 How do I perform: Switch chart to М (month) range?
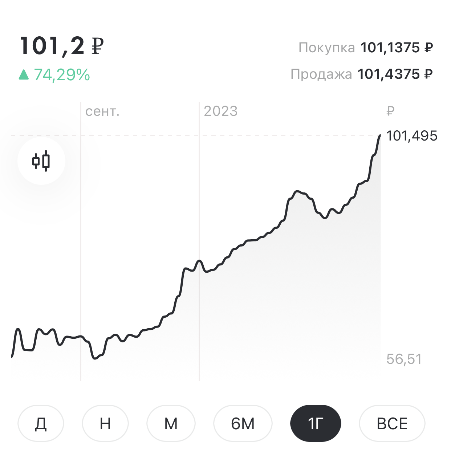pyautogui.click(x=171, y=423)
